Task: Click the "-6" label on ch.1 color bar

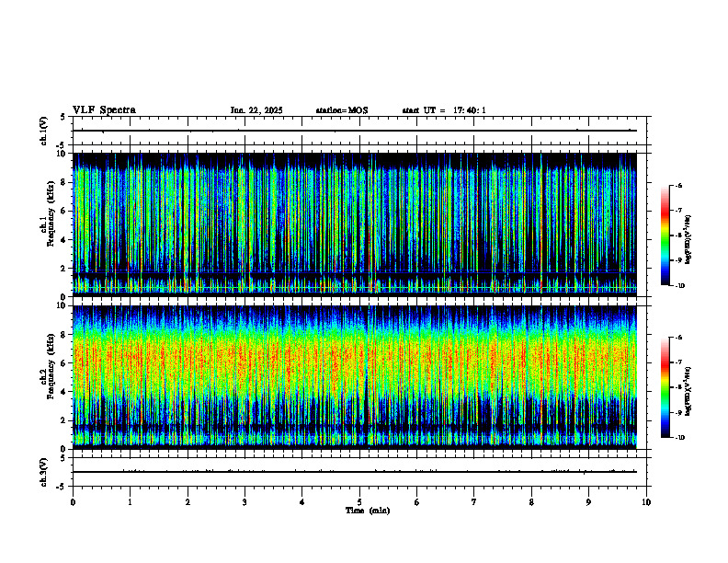Action: 679,186
